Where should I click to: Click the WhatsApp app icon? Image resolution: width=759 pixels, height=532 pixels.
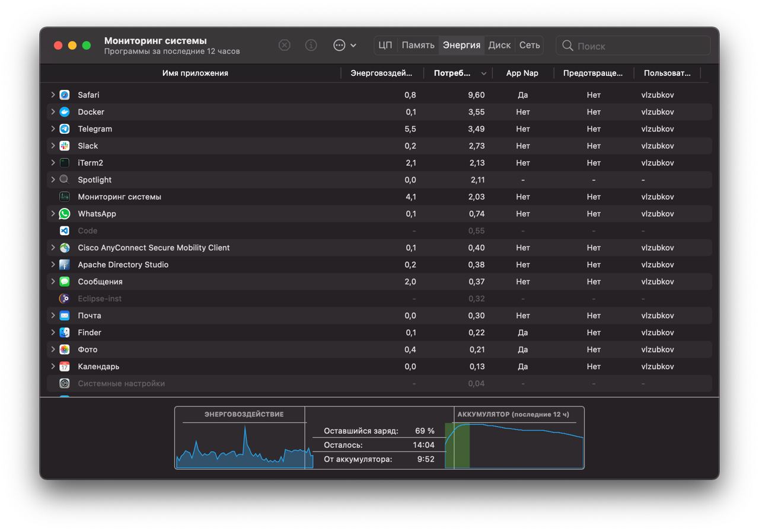click(65, 214)
